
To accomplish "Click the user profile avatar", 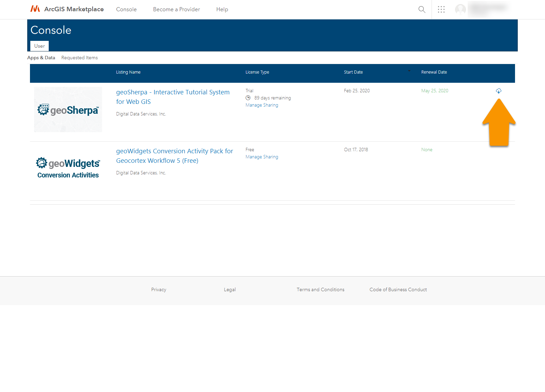I will pyautogui.click(x=460, y=10).
